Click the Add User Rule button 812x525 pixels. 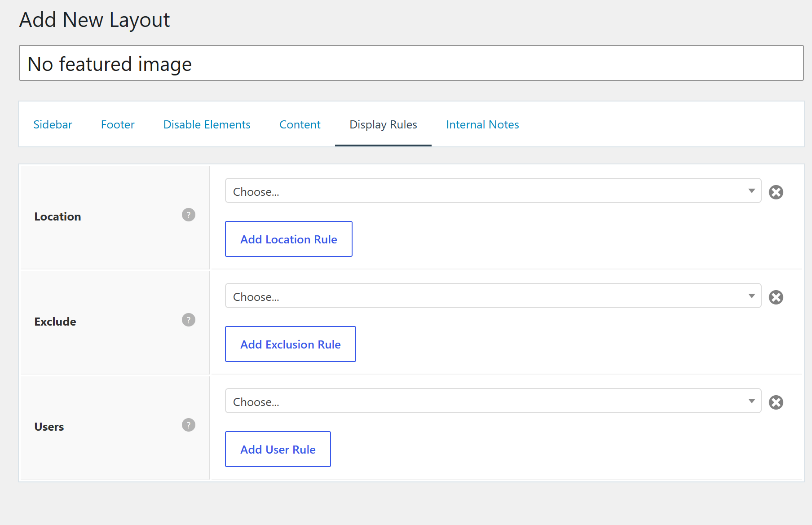pos(278,449)
